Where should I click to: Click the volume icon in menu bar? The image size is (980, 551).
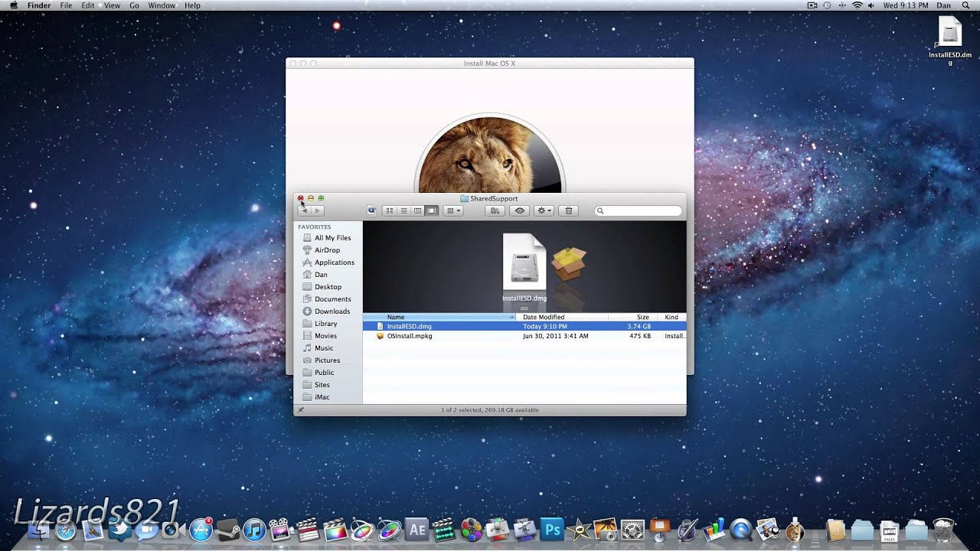pyautogui.click(x=872, y=5)
